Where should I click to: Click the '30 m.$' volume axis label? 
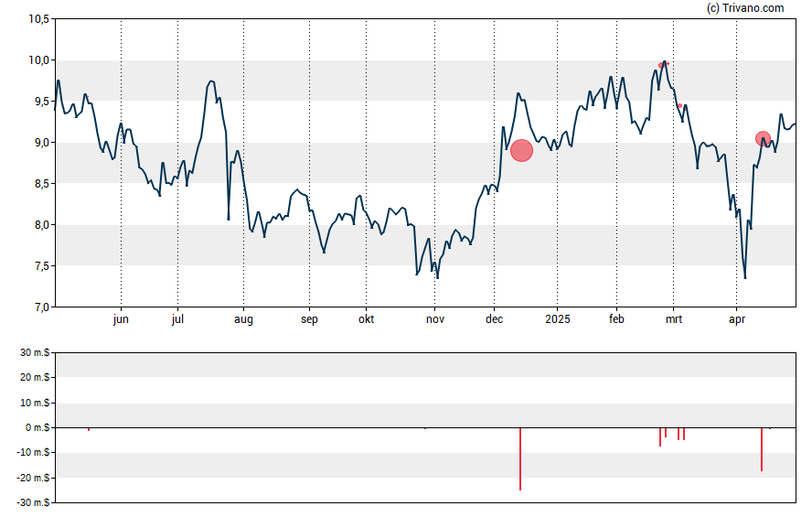tap(35, 353)
